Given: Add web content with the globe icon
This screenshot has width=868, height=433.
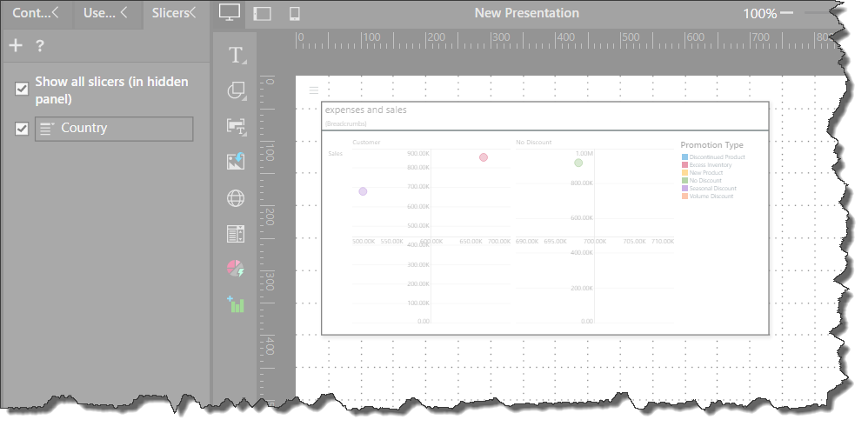Looking at the screenshot, I should click(x=236, y=198).
